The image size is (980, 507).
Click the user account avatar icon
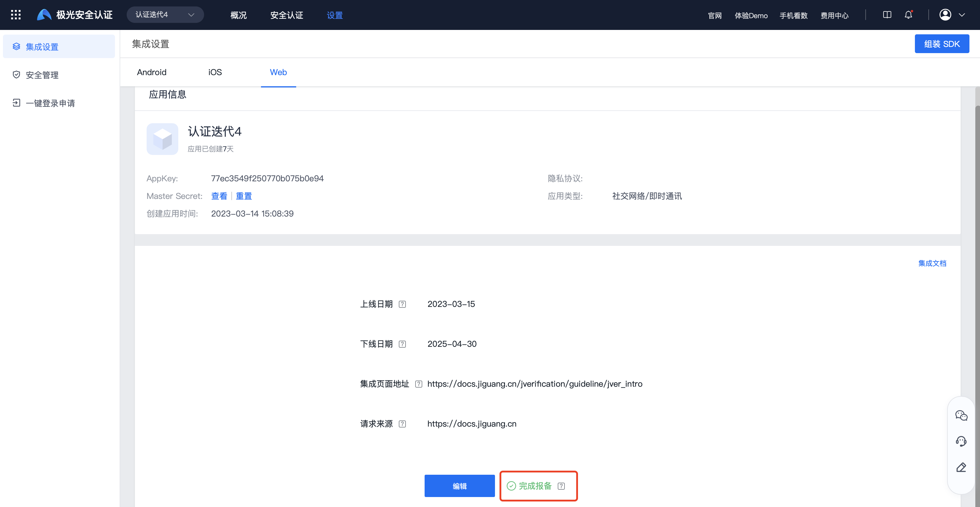[945, 15]
